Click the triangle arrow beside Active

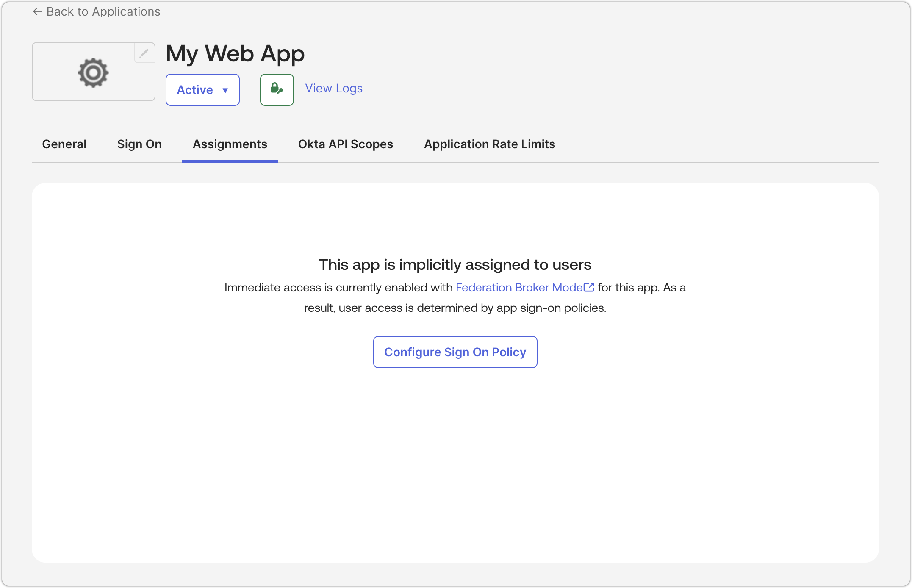point(225,90)
